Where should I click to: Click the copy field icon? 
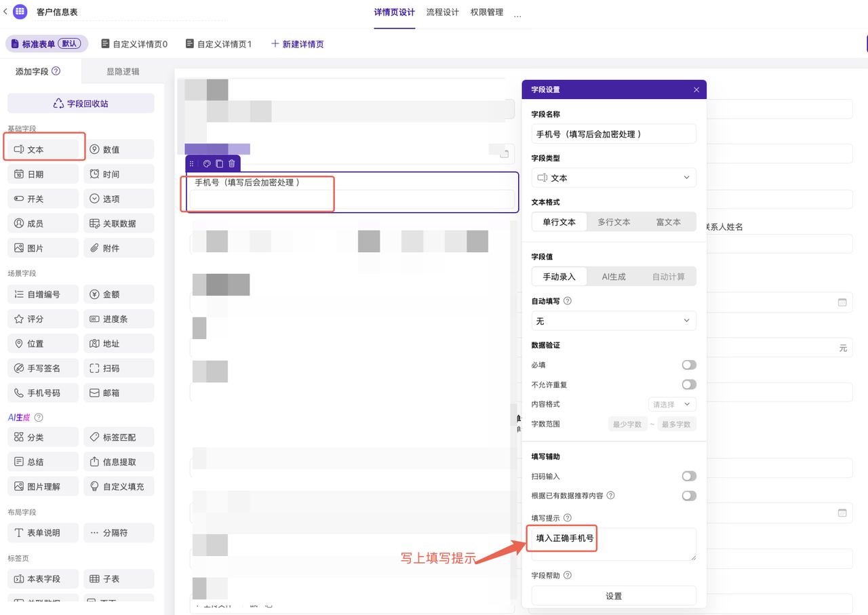219,163
